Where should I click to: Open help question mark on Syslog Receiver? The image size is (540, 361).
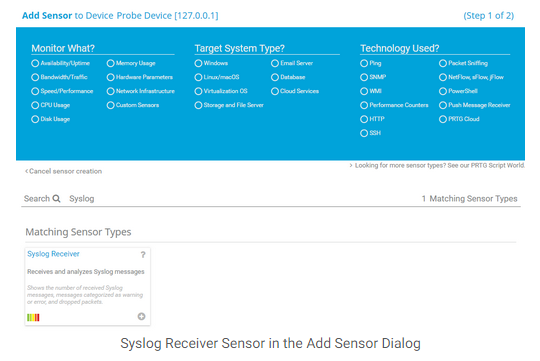(143, 255)
